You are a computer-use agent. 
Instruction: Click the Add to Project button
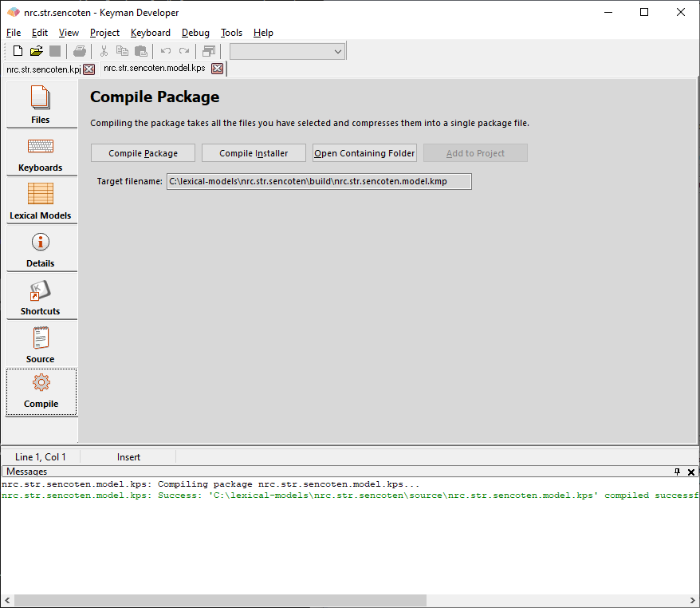475,153
